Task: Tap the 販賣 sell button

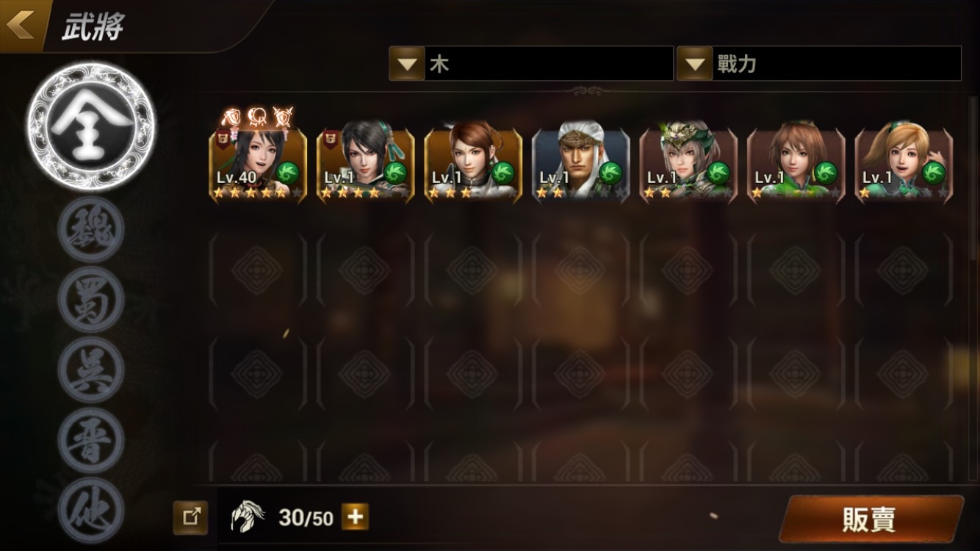Action: 871,519
